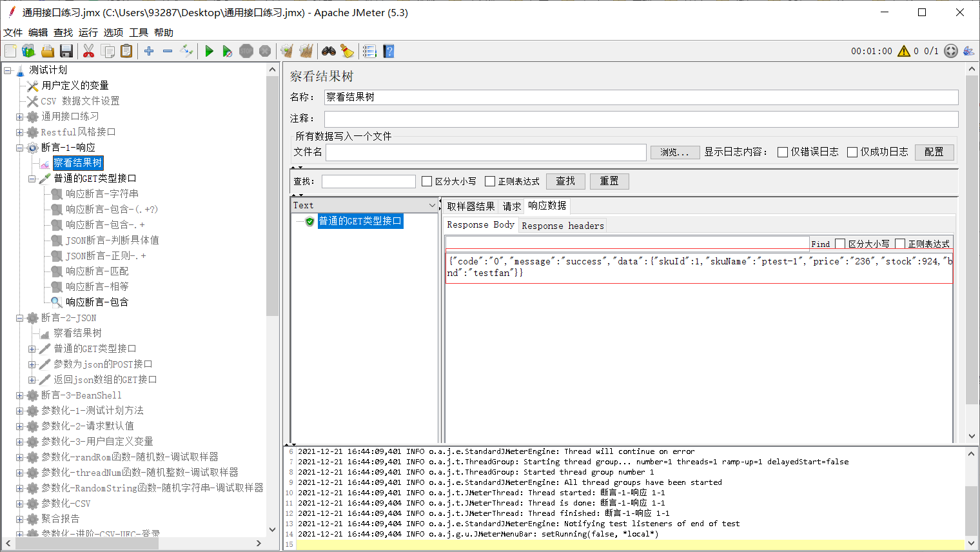
Task: Click the Stop sign icon
Action: pos(246,51)
